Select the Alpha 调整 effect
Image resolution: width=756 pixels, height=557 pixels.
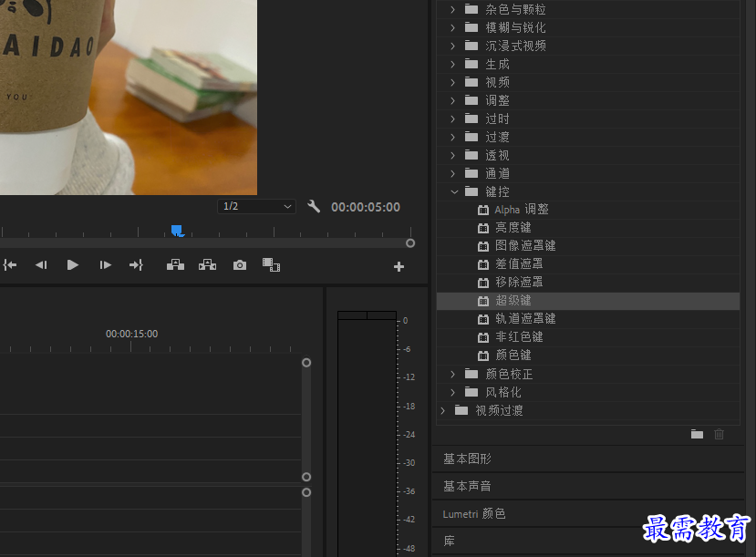pyautogui.click(x=588, y=210)
